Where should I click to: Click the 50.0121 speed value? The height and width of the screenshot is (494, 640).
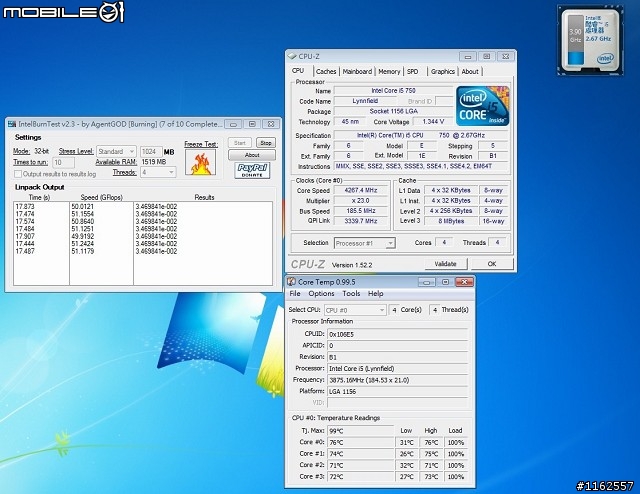82,207
